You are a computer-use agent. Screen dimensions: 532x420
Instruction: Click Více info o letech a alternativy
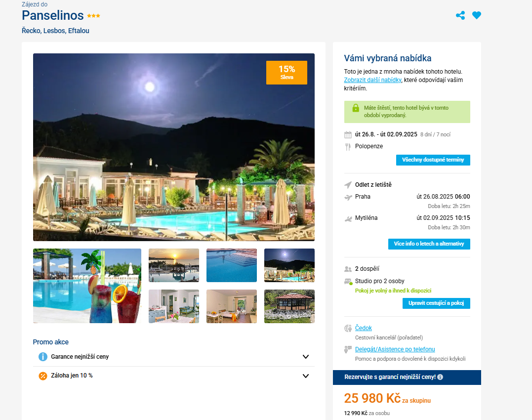click(429, 244)
